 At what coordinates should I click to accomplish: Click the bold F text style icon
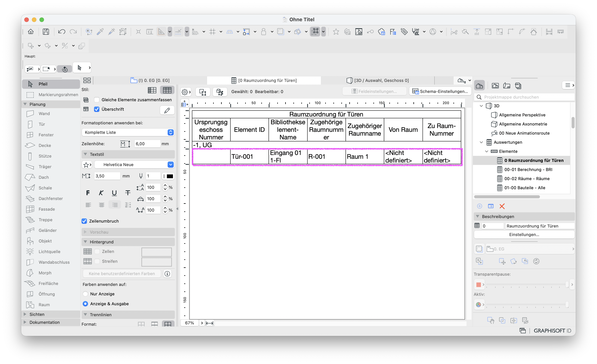pos(88,193)
